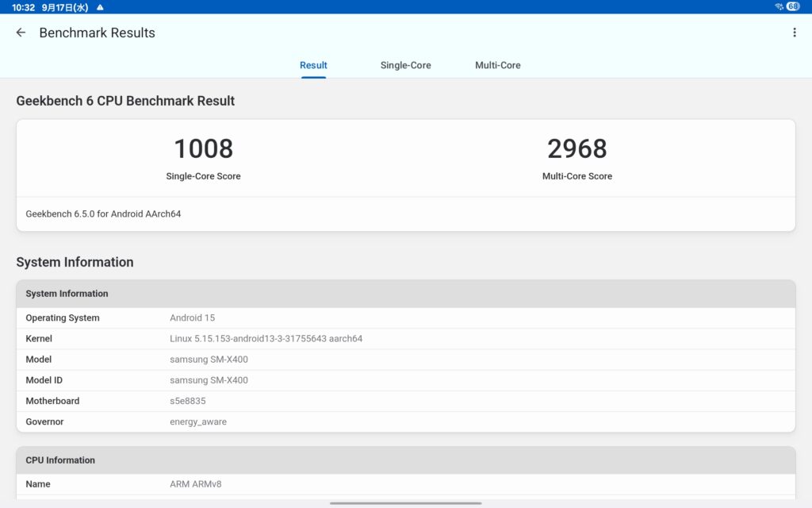The height and width of the screenshot is (508, 812).
Task: Tap the Benchmark Results title
Action: point(98,33)
